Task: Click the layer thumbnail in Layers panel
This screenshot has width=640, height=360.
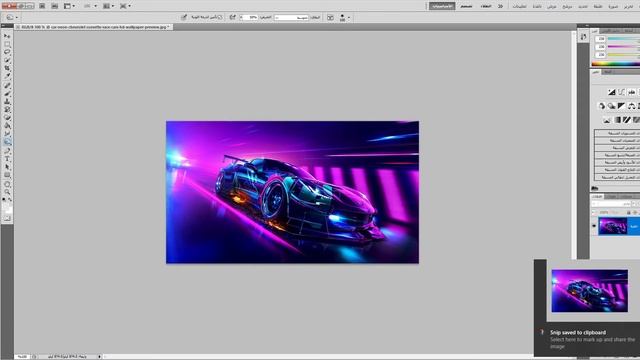Action: [613, 226]
